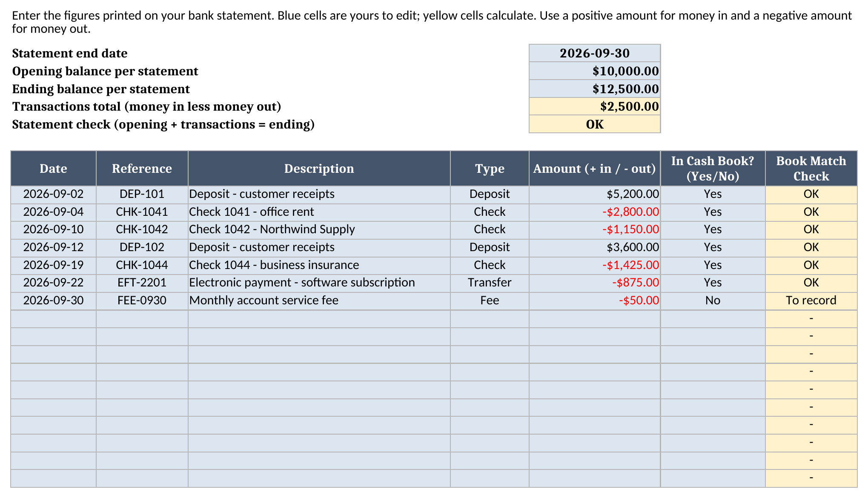Click the In Cash Book? (Yes/No) header

713,169
